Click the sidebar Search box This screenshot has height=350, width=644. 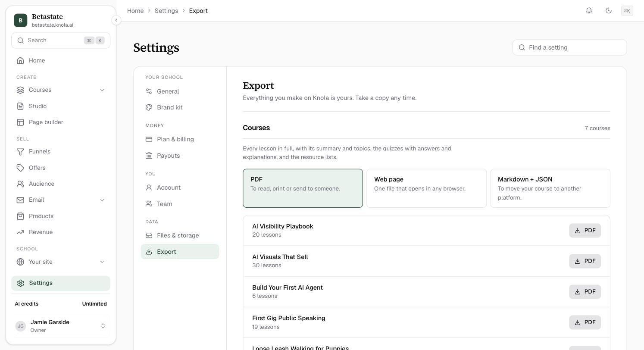[x=61, y=41]
